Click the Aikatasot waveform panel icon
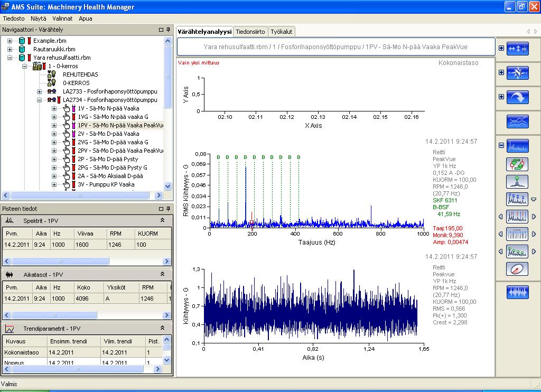Image resolution: width=541 pixels, height=392 pixels. [10, 275]
